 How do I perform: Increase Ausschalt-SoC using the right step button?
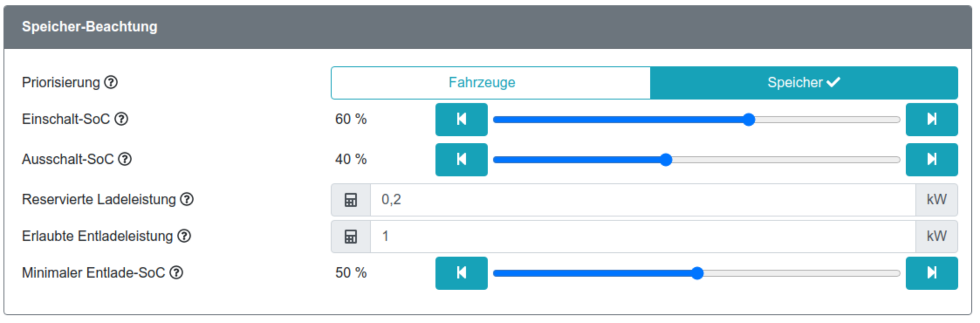click(x=932, y=159)
